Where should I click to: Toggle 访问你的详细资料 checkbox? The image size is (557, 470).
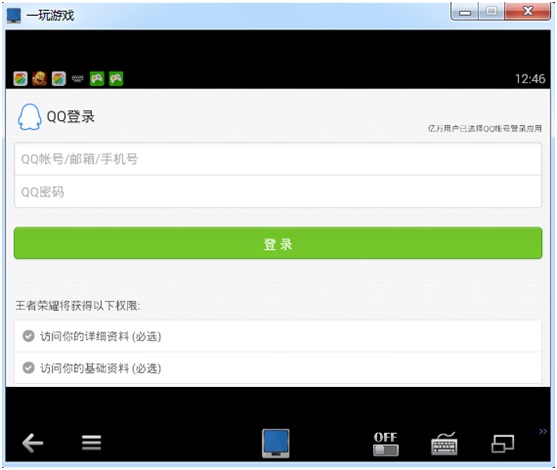tap(28, 336)
